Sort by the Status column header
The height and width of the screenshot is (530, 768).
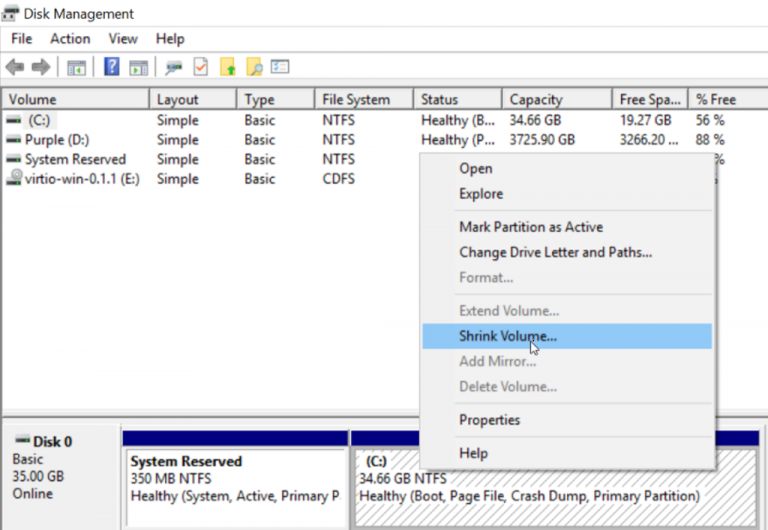click(458, 99)
